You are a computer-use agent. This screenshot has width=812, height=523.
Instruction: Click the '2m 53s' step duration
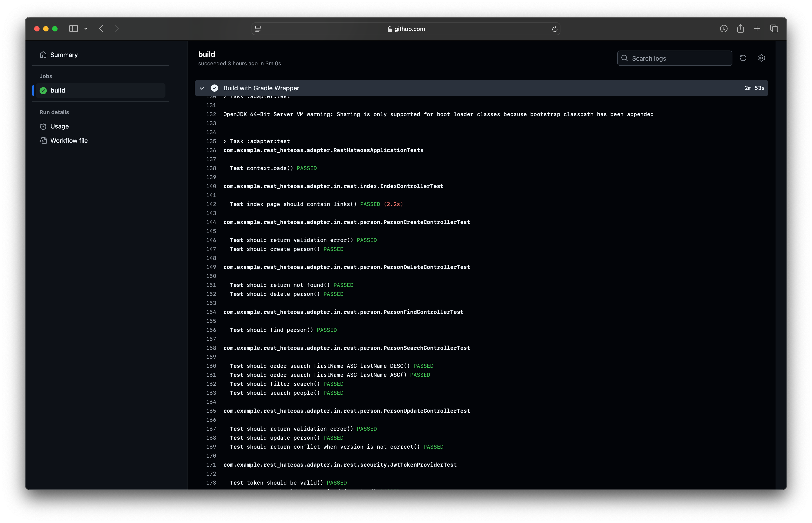754,88
